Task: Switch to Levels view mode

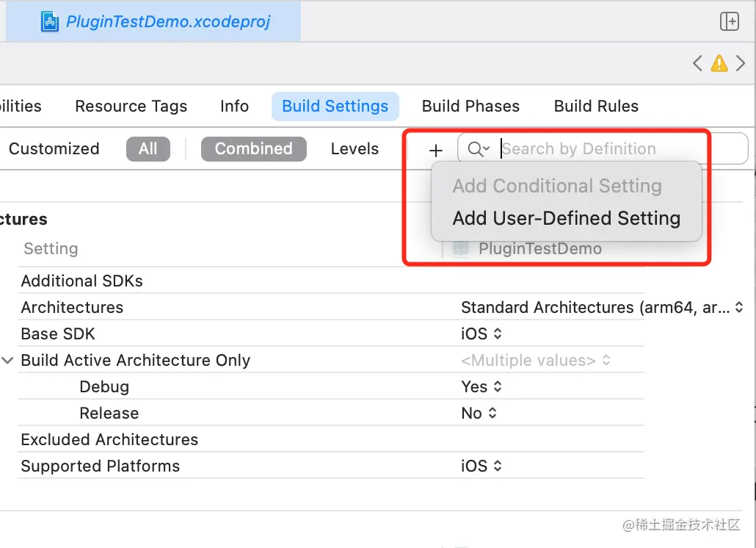Action: point(355,148)
